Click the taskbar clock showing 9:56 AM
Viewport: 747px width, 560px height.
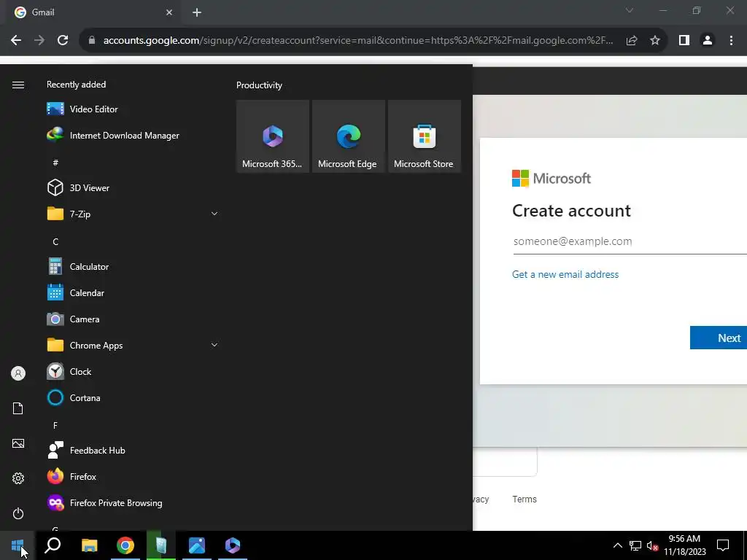click(684, 545)
